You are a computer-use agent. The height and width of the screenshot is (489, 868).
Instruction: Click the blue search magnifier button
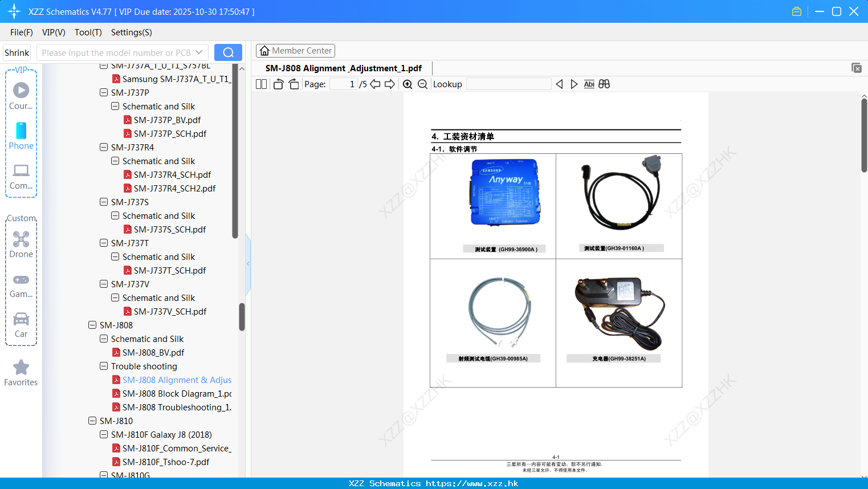pos(228,52)
